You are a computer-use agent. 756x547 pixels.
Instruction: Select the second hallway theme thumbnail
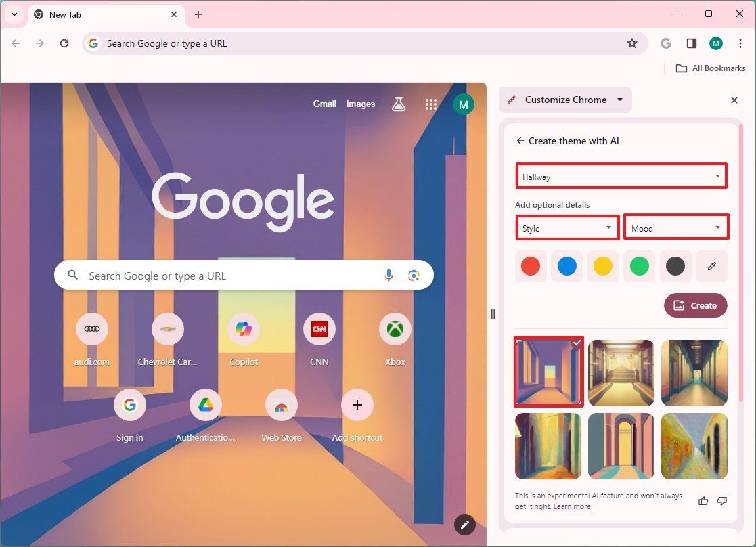click(621, 372)
